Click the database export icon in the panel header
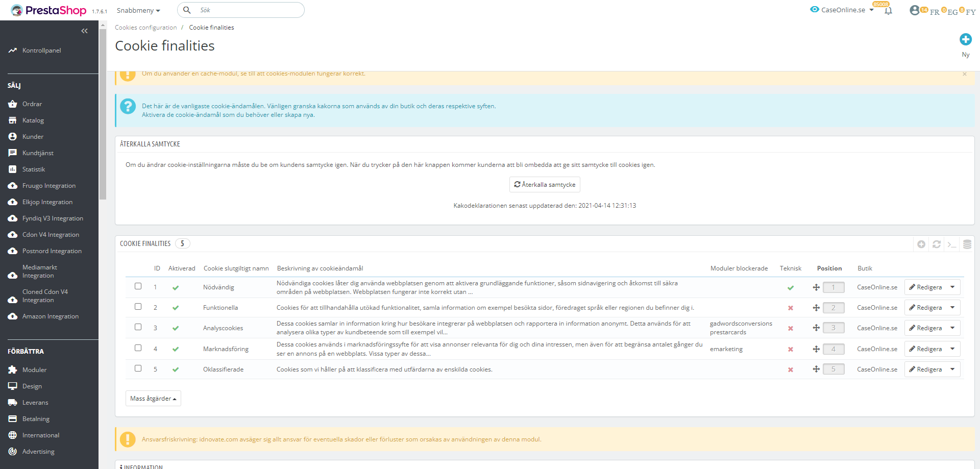Viewport: 980px width, 469px height. point(967,244)
